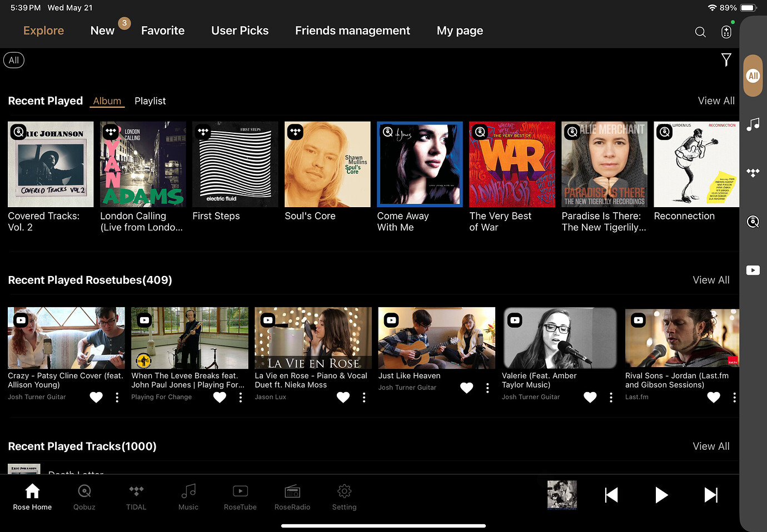Open RoseRadio from the bottom bar
The image size is (767, 532).
[x=292, y=496]
